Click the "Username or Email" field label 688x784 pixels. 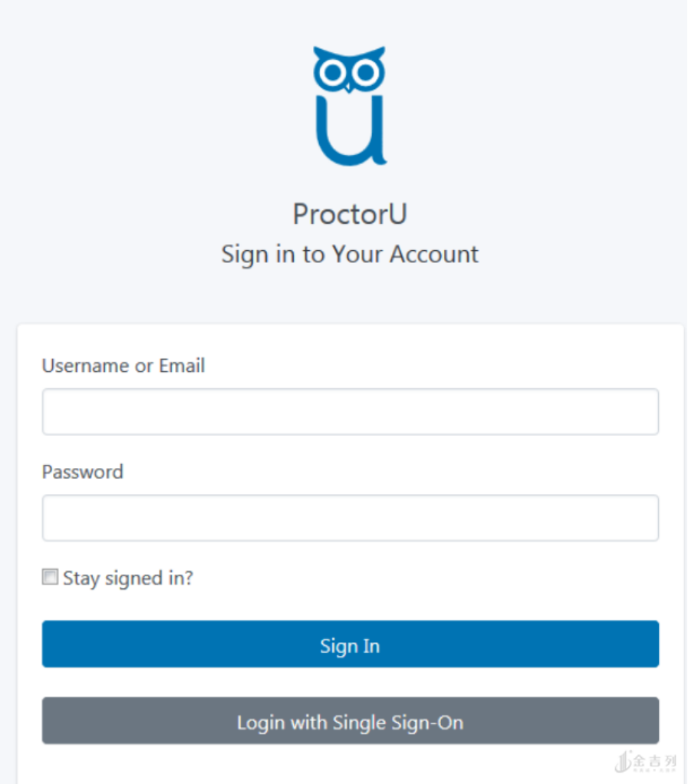[123, 366]
